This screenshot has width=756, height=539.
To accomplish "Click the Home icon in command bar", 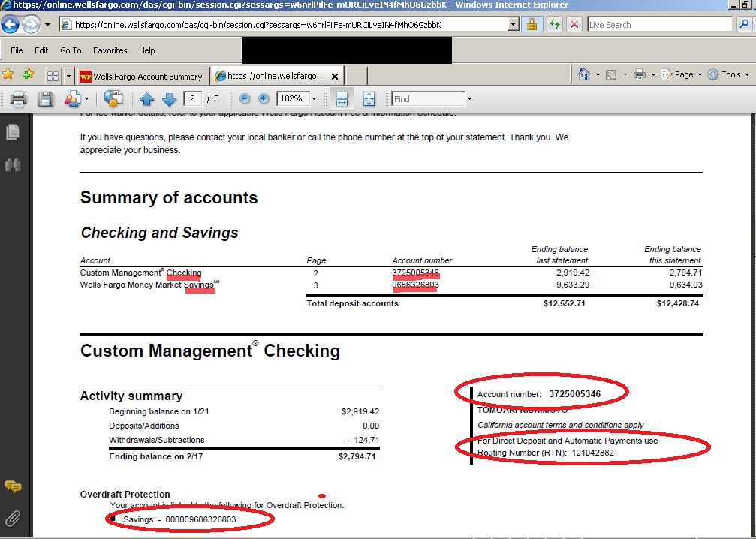I will (583, 74).
